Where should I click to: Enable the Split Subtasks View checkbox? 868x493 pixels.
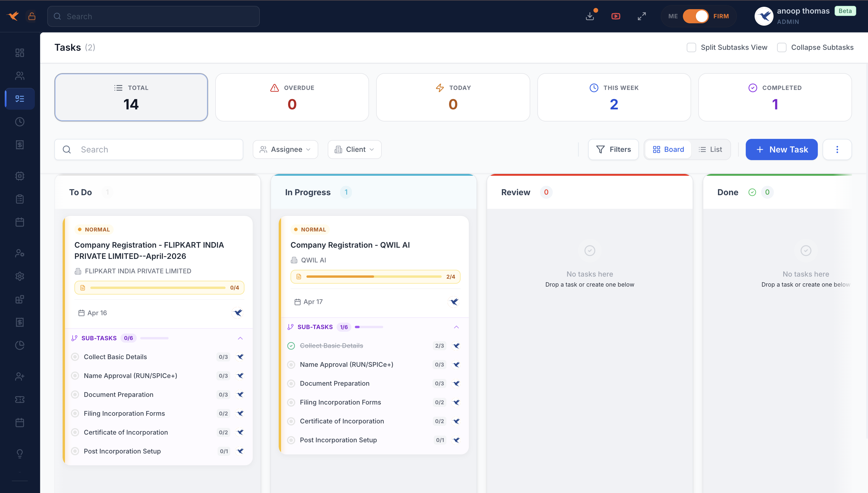pos(691,47)
